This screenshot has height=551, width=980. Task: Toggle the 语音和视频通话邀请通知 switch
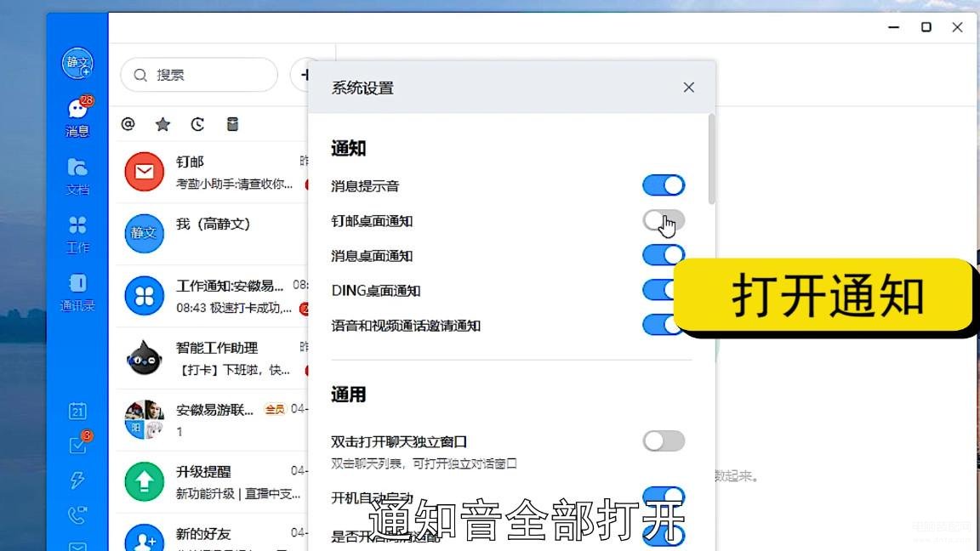click(658, 325)
